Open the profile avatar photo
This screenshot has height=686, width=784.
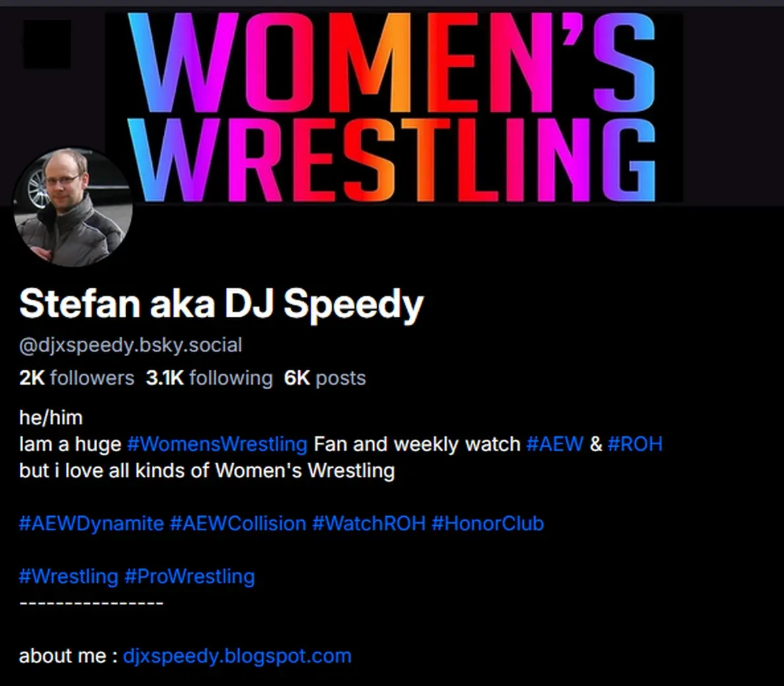(x=73, y=207)
